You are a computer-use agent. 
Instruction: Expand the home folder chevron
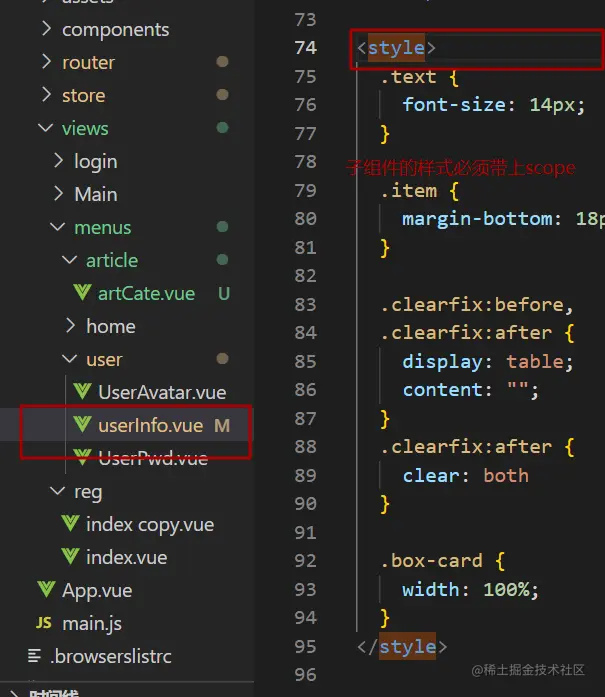(x=70, y=326)
